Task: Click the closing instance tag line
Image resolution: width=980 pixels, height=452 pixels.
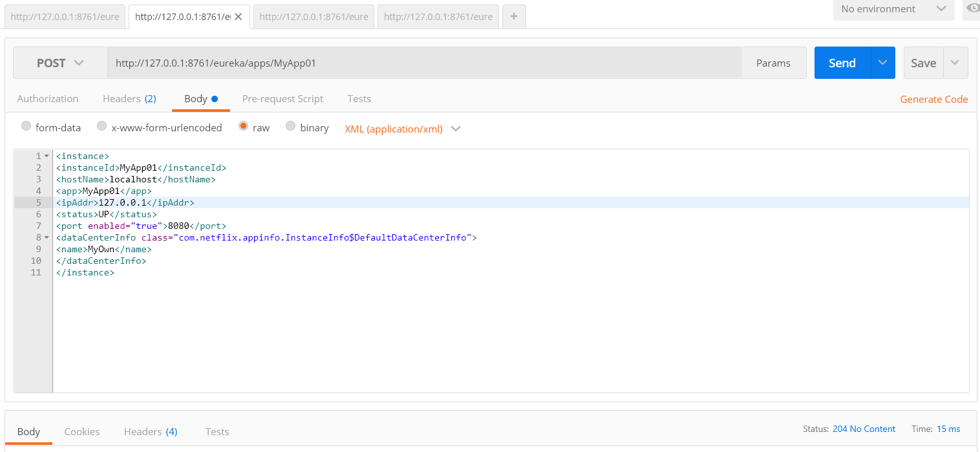Action: 85,272
